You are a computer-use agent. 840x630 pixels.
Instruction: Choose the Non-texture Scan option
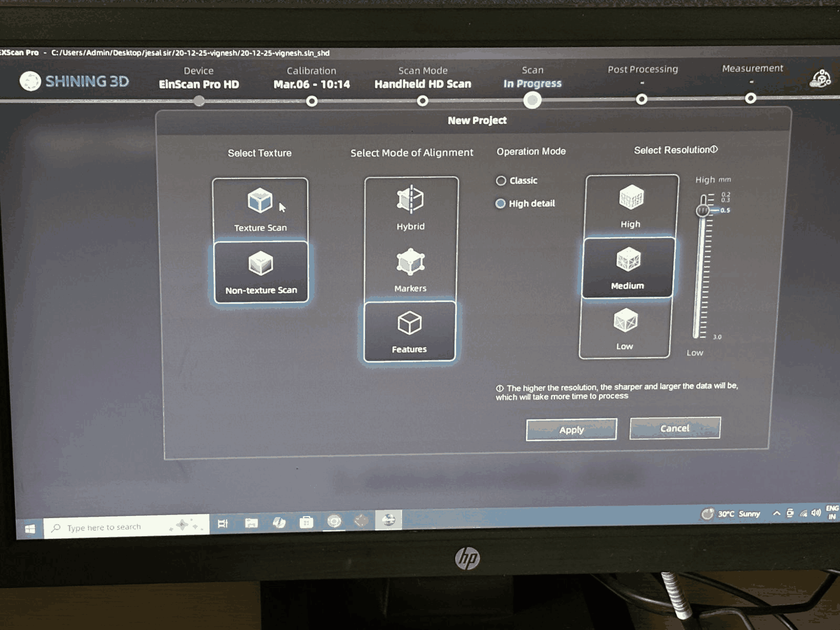261,272
